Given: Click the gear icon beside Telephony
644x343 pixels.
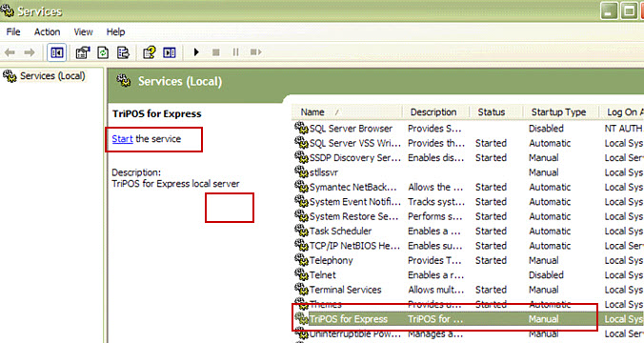Looking at the screenshot, I should [301, 260].
